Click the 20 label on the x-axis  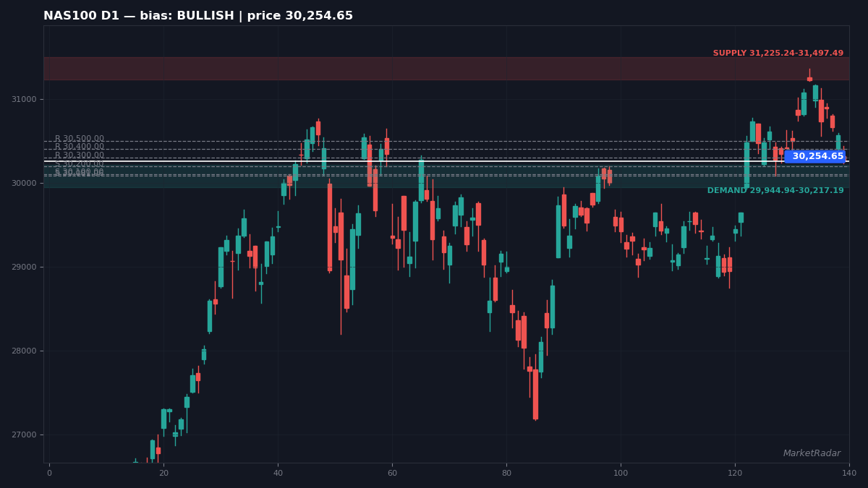163,473
